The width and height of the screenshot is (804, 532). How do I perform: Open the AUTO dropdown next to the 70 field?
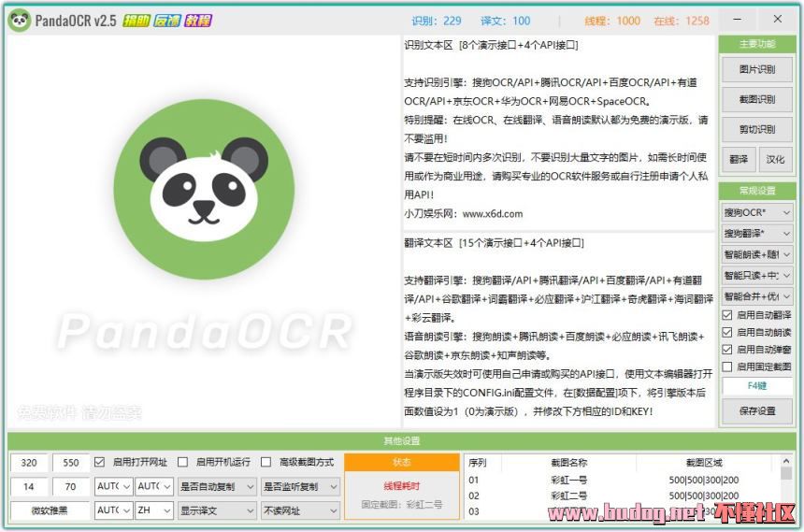click(113, 486)
